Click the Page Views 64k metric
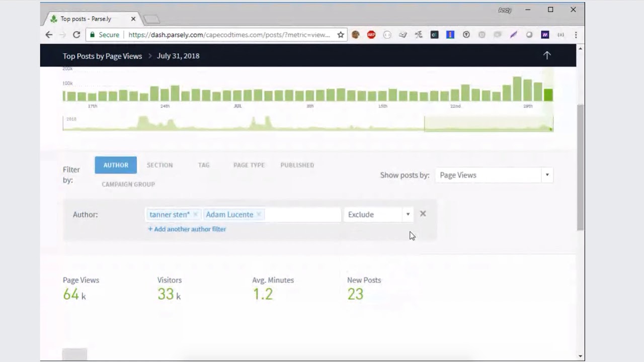 (x=81, y=289)
